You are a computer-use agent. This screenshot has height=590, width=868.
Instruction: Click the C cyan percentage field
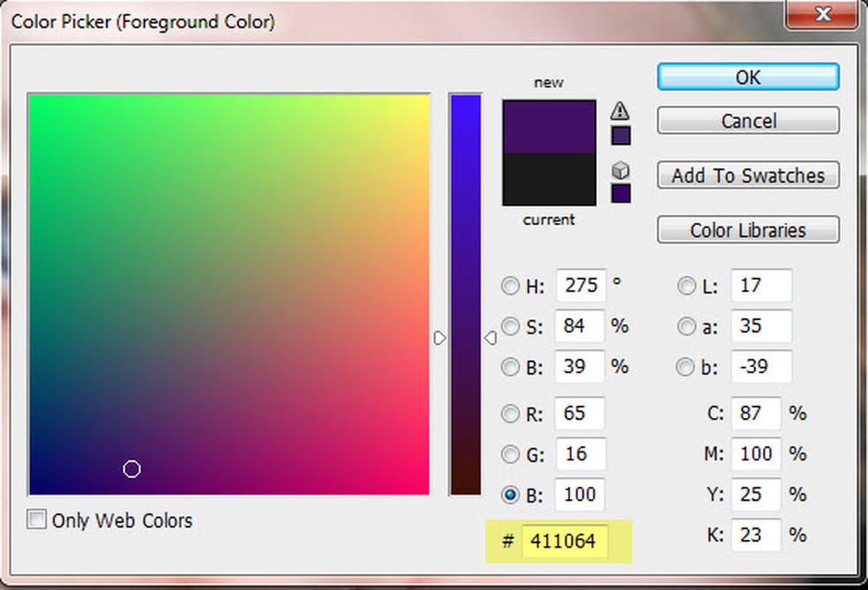pyautogui.click(x=755, y=414)
